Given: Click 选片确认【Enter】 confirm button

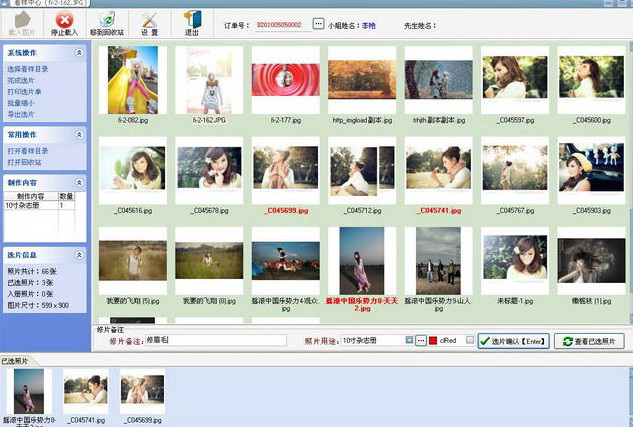Looking at the screenshot, I should 514,341.
